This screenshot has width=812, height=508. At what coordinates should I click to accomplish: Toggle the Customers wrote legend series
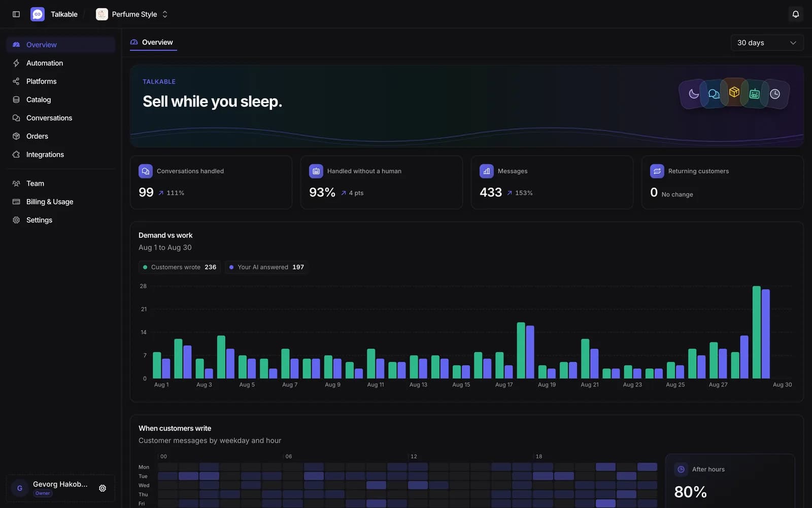pyautogui.click(x=180, y=267)
